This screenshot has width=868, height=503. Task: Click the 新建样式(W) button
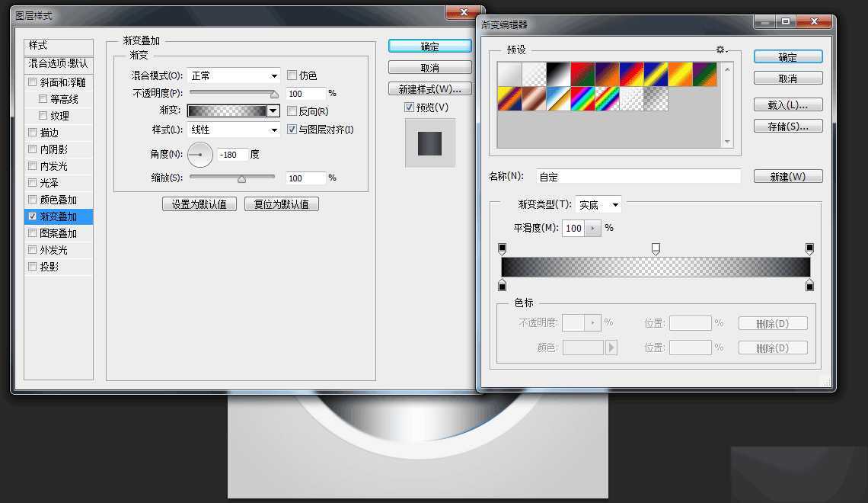[429, 88]
